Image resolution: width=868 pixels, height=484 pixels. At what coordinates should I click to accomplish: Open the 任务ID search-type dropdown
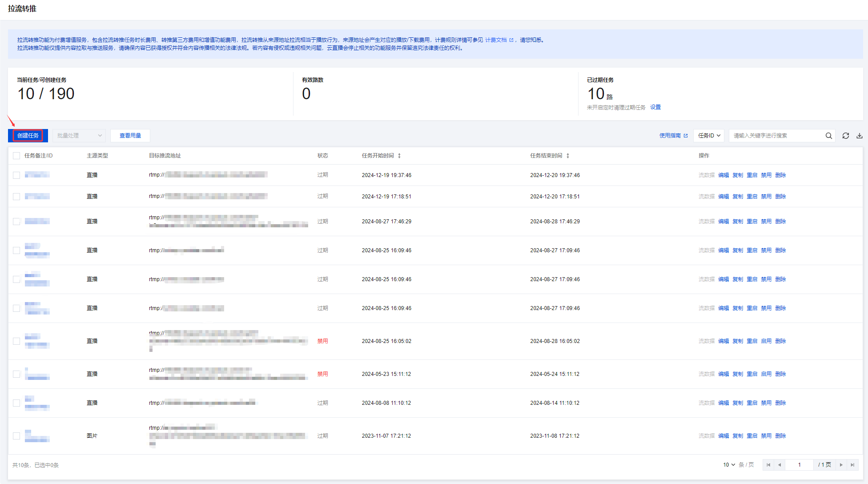(x=709, y=136)
